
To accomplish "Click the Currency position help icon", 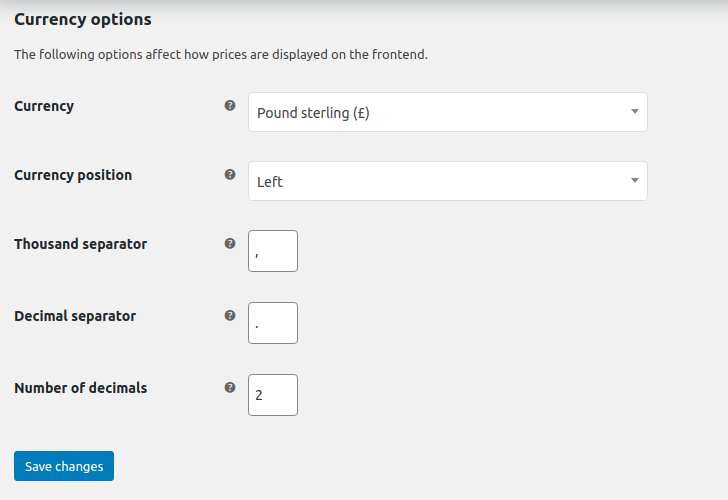I will pos(230,174).
